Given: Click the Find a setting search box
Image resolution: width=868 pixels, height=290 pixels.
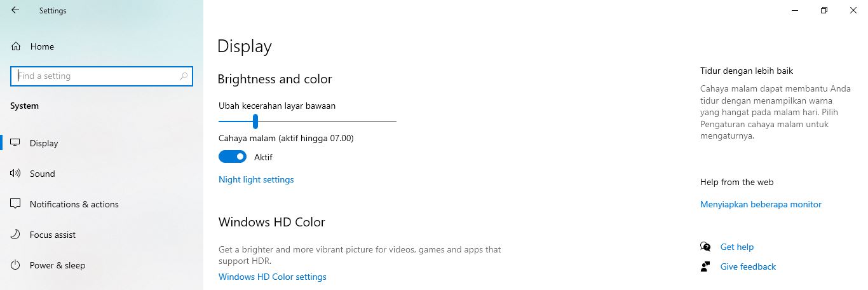Looking at the screenshot, I should point(95,76).
